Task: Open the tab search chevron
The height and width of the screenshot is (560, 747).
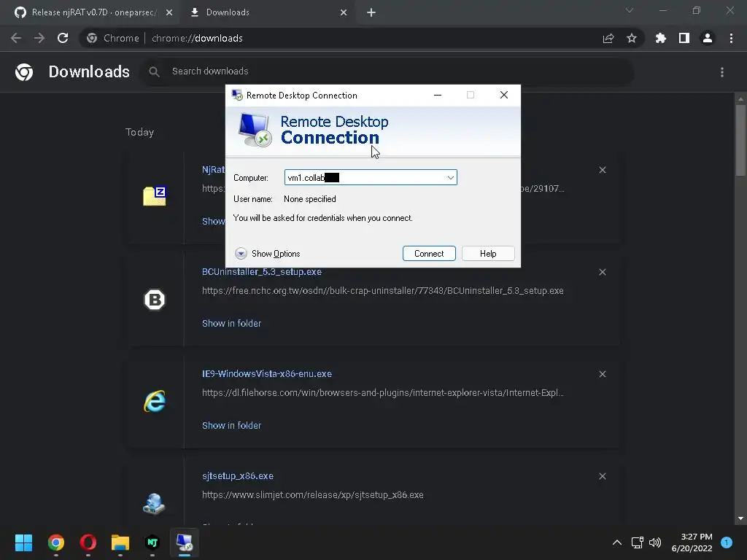Action: click(x=630, y=10)
